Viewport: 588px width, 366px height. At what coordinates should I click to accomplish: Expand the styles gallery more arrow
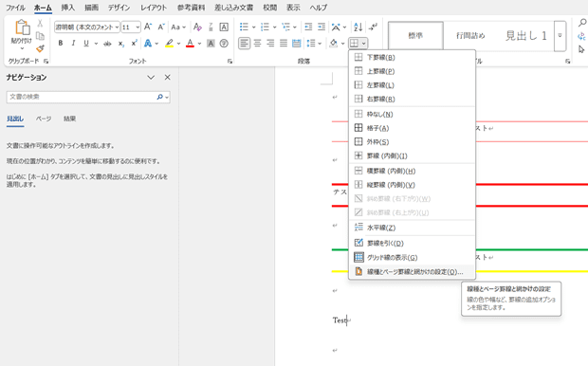click(x=560, y=36)
